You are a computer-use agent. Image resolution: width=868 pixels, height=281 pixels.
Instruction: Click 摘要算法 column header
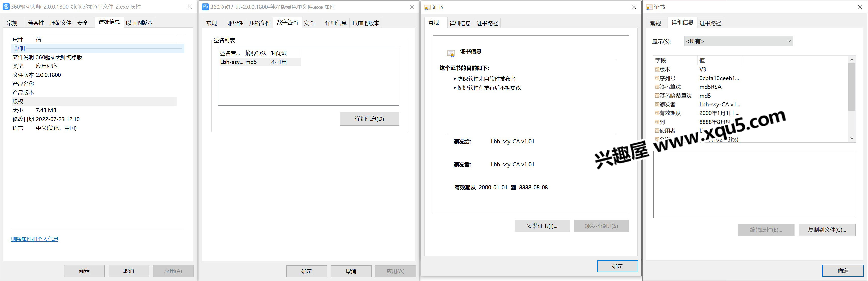256,53
